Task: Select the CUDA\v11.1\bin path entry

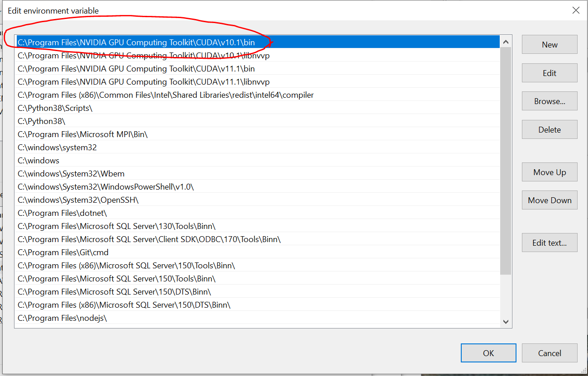Action: tap(258, 69)
